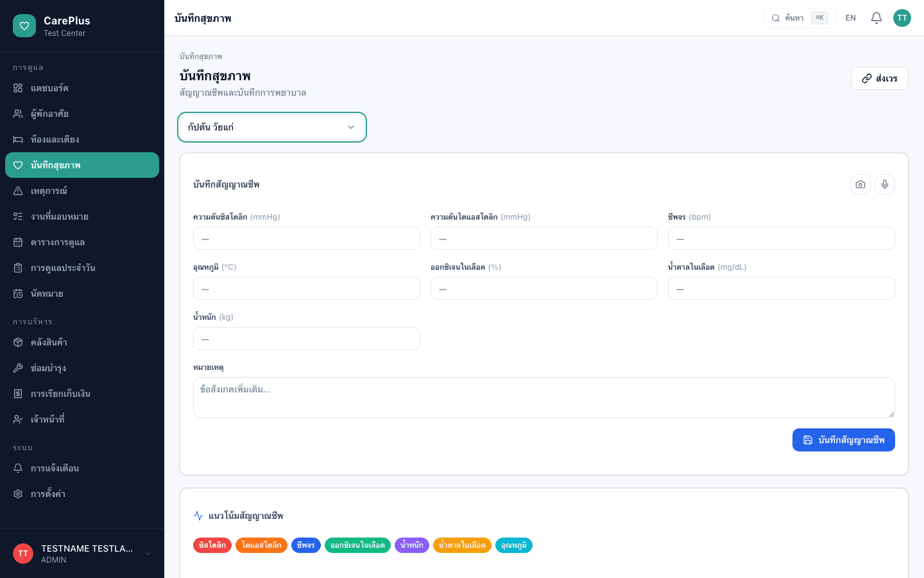Focus the ความดันซิสโตลิก input field
The height and width of the screenshot is (578, 924).
pyautogui.click(x=307, y=238)
